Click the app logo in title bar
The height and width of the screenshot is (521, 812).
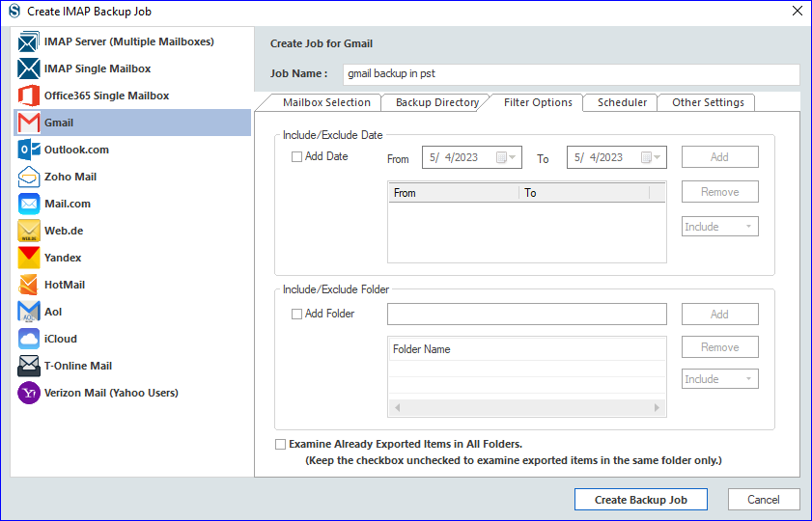click(14, 11)
